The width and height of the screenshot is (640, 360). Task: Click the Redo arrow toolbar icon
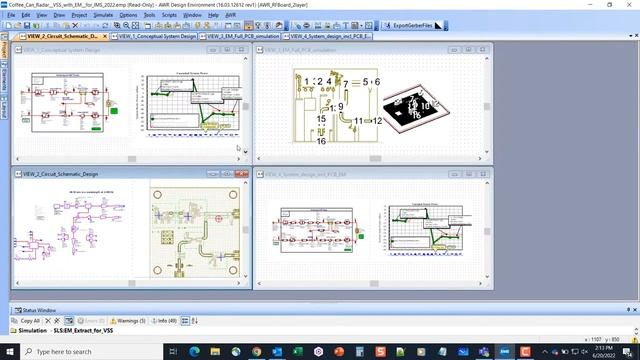coord(96,25)
